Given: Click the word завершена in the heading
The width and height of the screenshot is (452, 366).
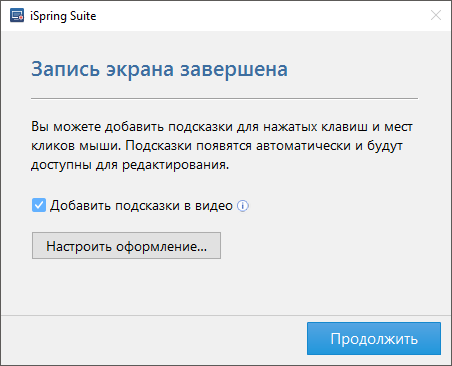Looking at the screenshot, I should coord(234,69).
